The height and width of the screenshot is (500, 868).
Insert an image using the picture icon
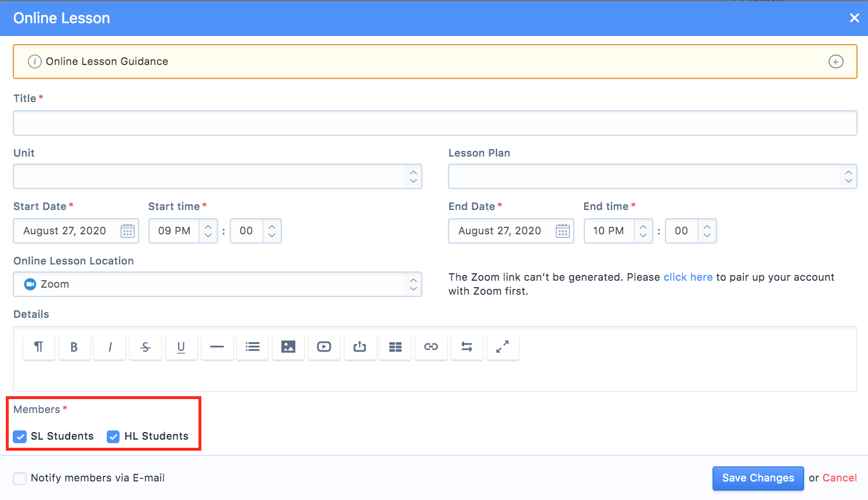click(x=288, y=347)
